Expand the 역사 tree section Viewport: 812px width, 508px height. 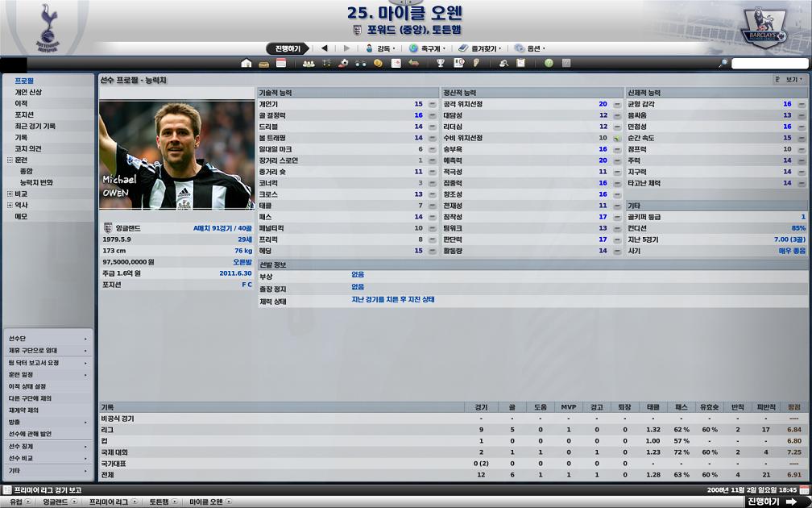[10, 205]
